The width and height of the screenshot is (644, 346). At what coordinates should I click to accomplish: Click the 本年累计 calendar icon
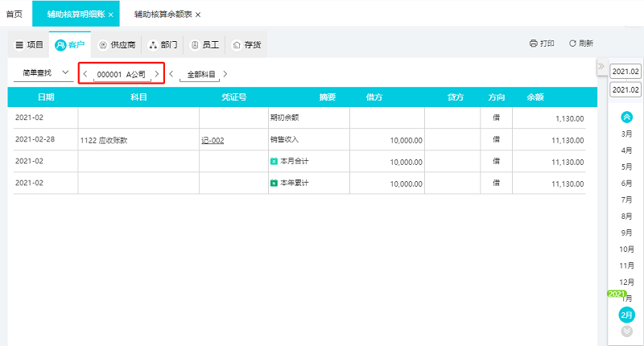(x=274, y=183)
